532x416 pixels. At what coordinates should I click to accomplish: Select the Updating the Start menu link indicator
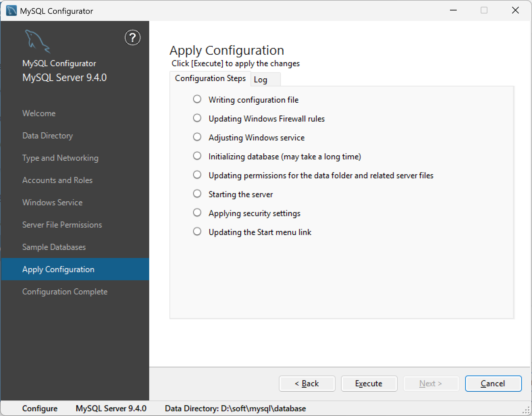tap(197, 231)
